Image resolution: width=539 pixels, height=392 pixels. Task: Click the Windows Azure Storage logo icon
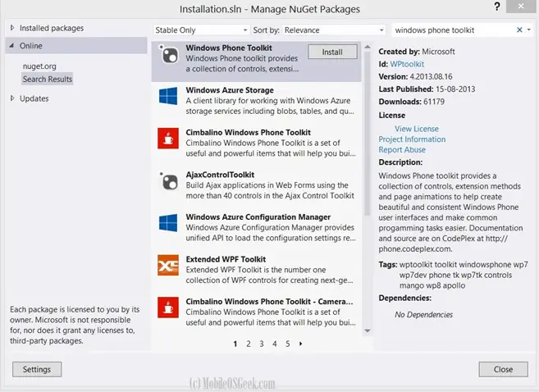click(x=168, y=96)
